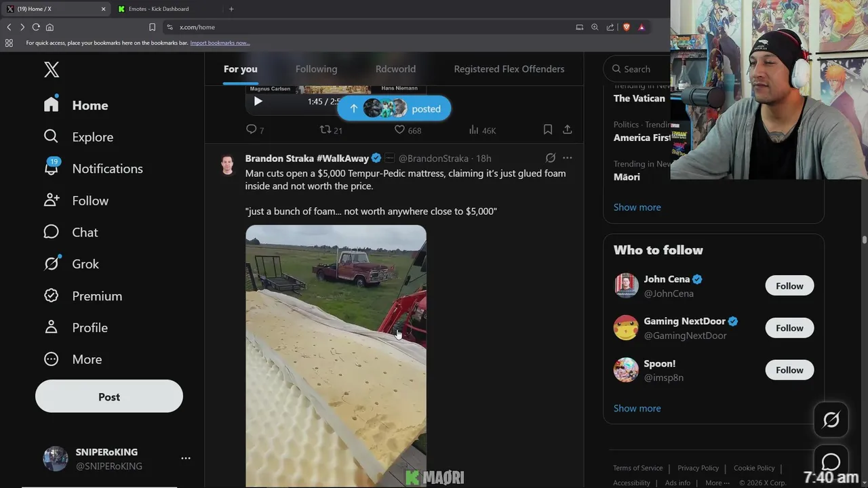The height and width of the screenshot is (488, 868).
Task: Click browser back arrow
Action: click(9, 27)
